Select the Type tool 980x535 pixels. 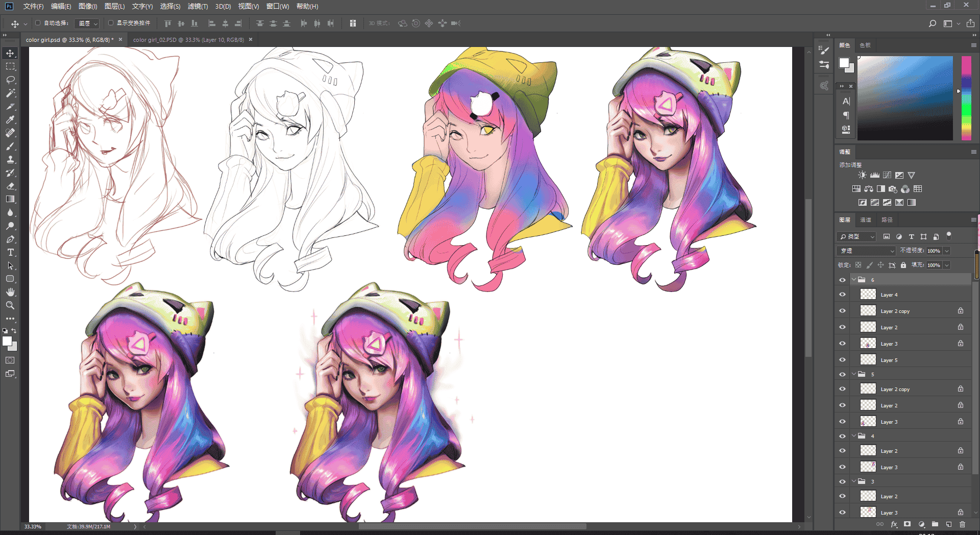(x=10, y=252)
